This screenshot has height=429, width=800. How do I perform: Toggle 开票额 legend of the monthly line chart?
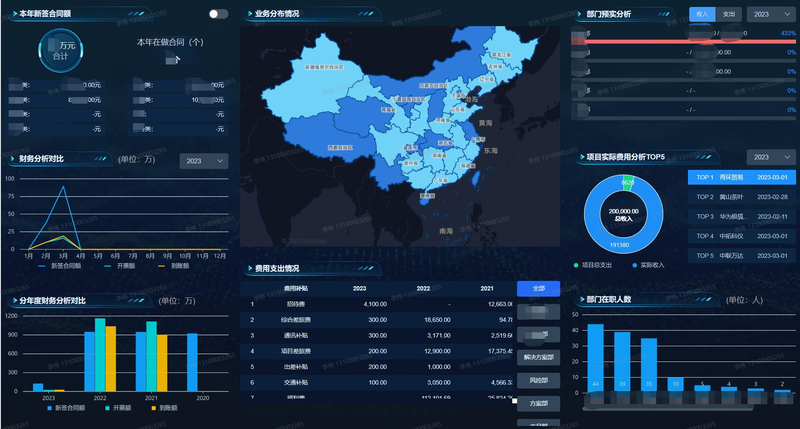pyautogui.click(x=119, y=266)
